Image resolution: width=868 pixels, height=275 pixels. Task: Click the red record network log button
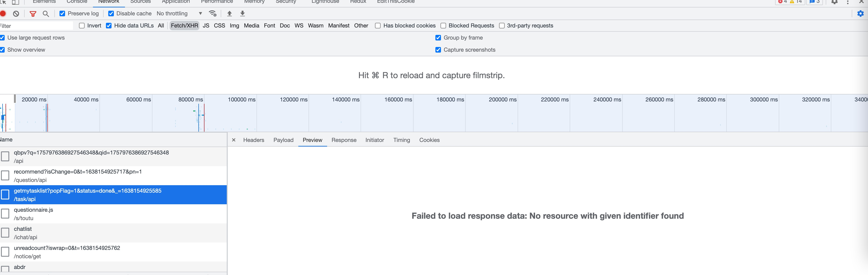click(x=3, y=13)
